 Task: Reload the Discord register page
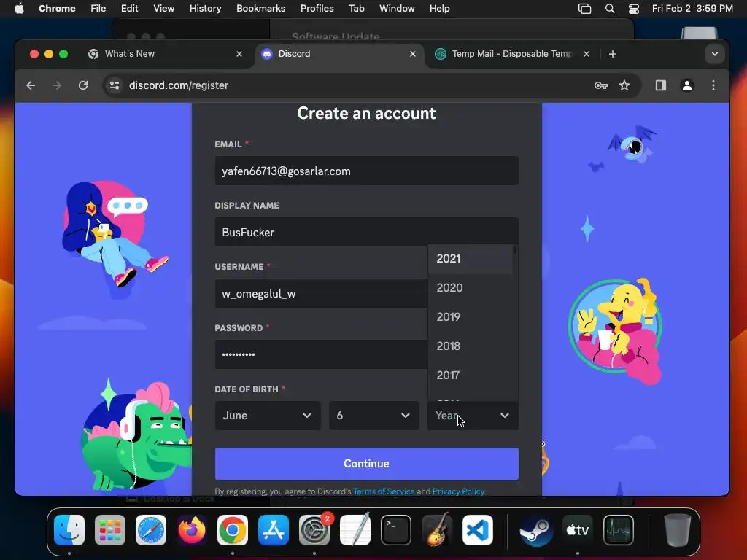tap(83, 85)
